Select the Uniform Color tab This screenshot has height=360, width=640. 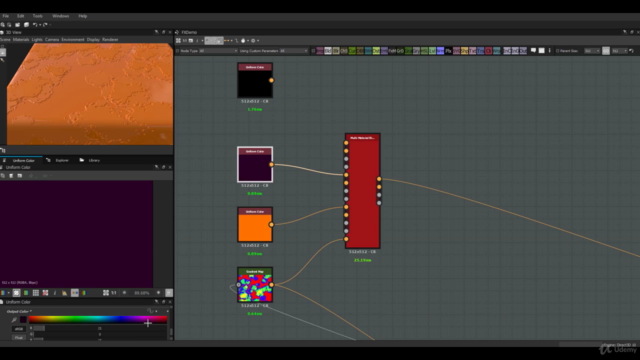[x=20, y=160]
